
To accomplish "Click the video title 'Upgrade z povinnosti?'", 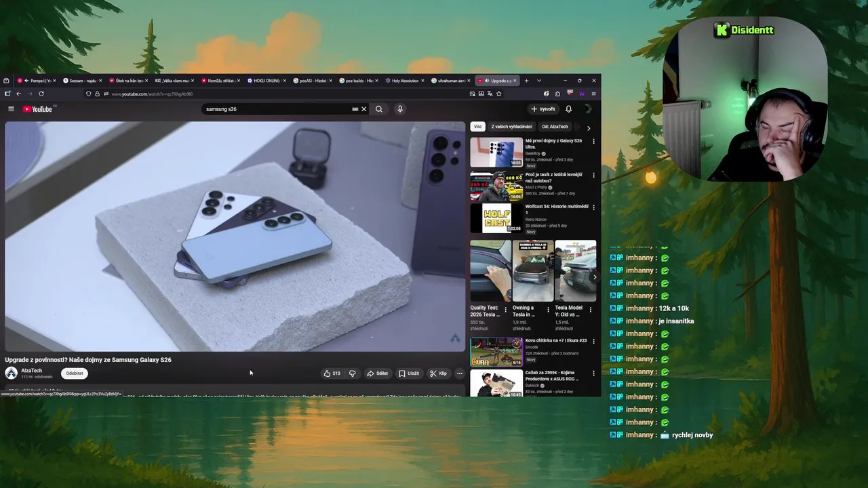I will click(88, 360).
